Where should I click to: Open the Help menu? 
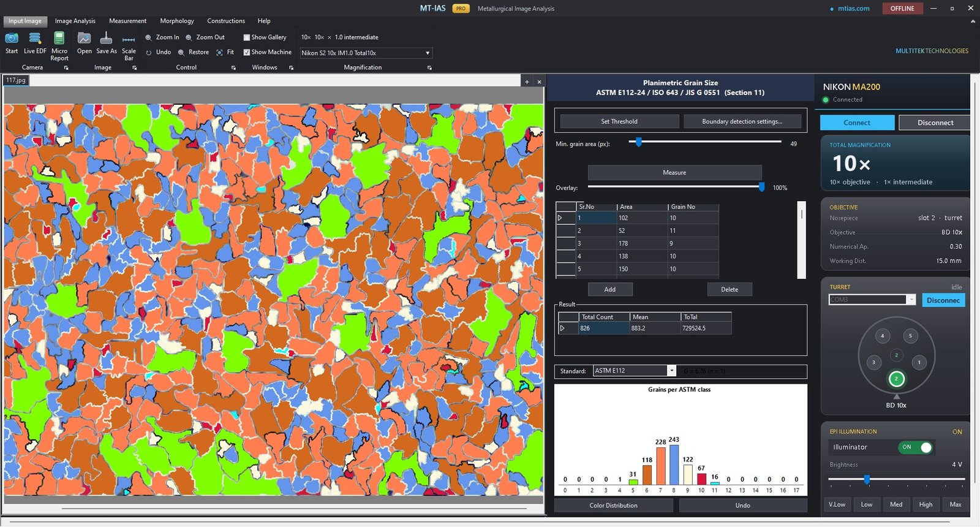click(x=264, y=21)
